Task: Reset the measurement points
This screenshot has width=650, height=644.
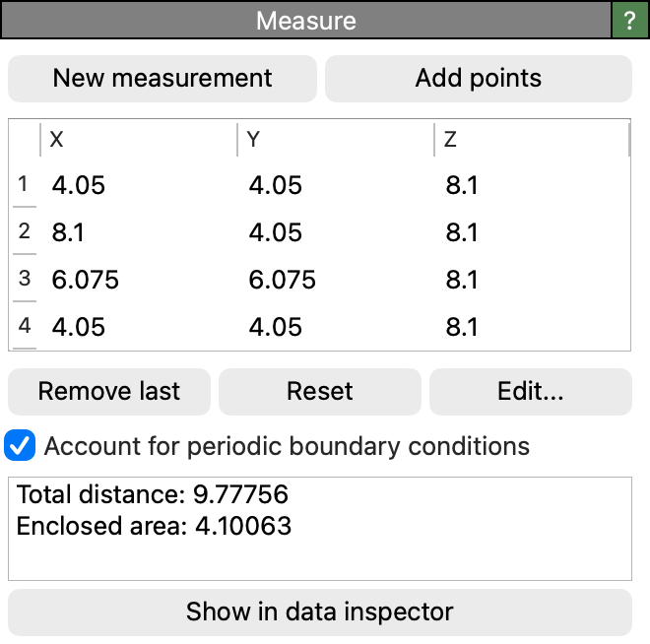Action: [x=320, y=392]
